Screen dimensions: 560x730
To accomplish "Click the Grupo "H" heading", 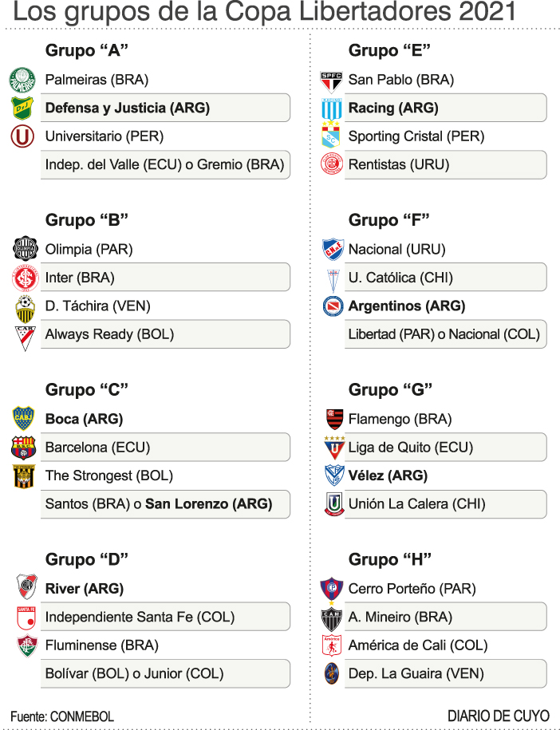I will [390, 559].
